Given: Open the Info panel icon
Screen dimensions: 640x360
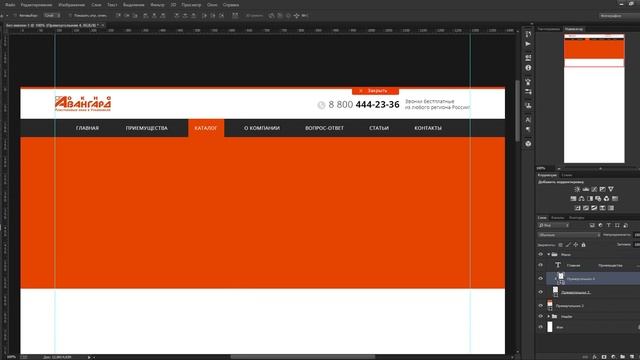Looking at the screenshot, I should pyautogui.click(x=528, y=68).
